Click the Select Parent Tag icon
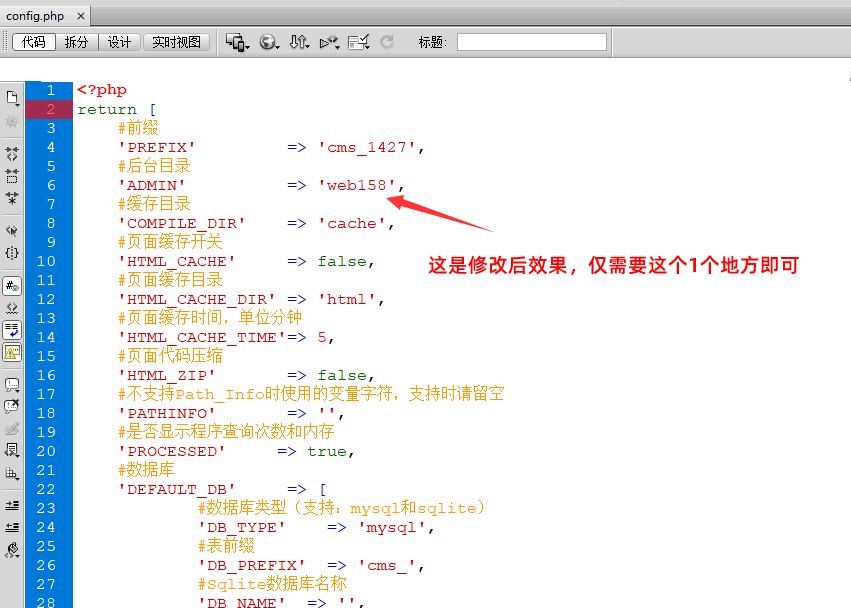 (12, 229)
